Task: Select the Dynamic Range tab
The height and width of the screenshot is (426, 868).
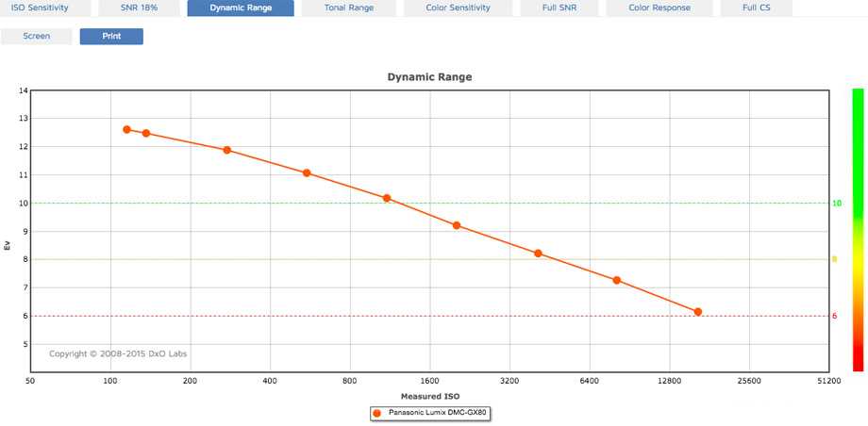Action: click(x=241, y=8)
